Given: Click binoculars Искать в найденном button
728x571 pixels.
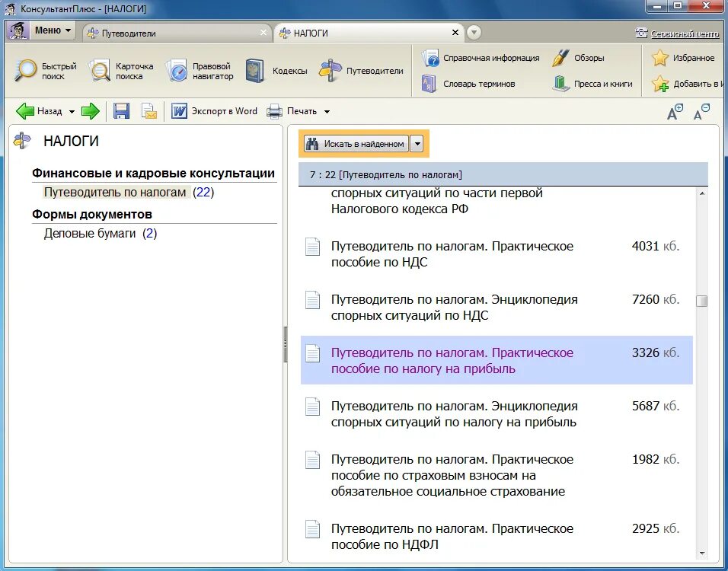Looking at the screenshot, I should [356, 144].
